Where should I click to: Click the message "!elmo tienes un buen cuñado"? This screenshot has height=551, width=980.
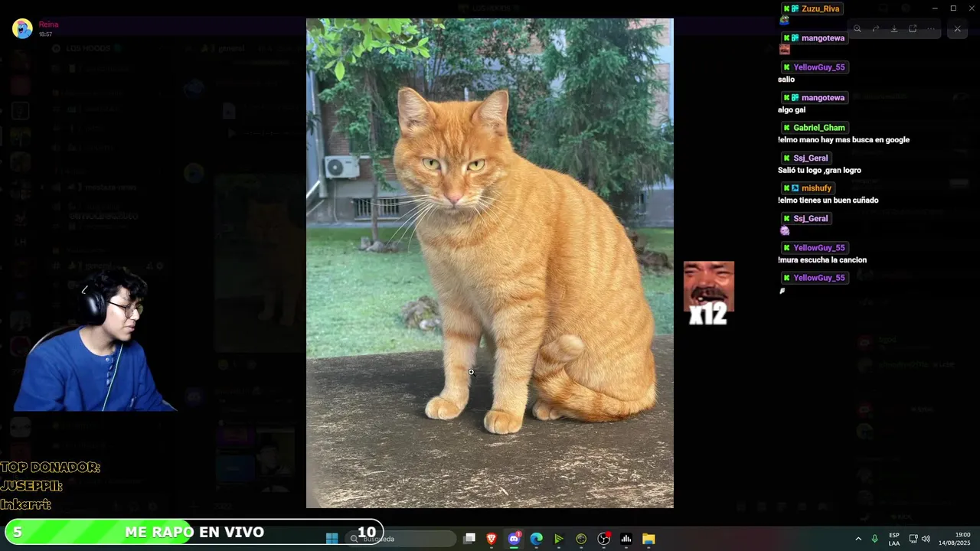pos(828,201)
